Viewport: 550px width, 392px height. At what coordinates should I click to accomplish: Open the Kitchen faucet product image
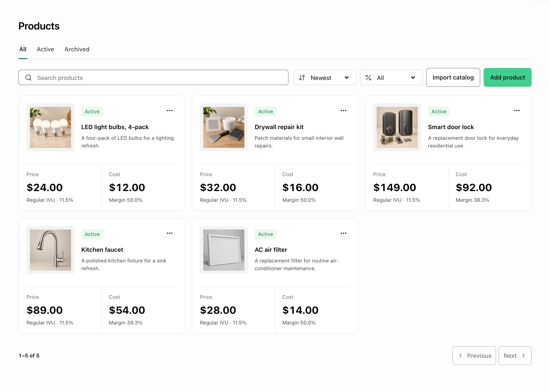click(x=51, y=250)
